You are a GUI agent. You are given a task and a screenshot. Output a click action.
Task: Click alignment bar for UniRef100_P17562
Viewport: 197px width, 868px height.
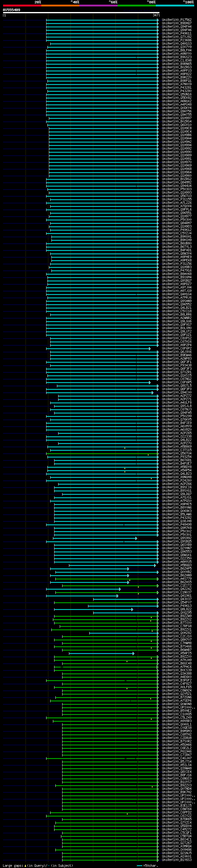point(103,20)
